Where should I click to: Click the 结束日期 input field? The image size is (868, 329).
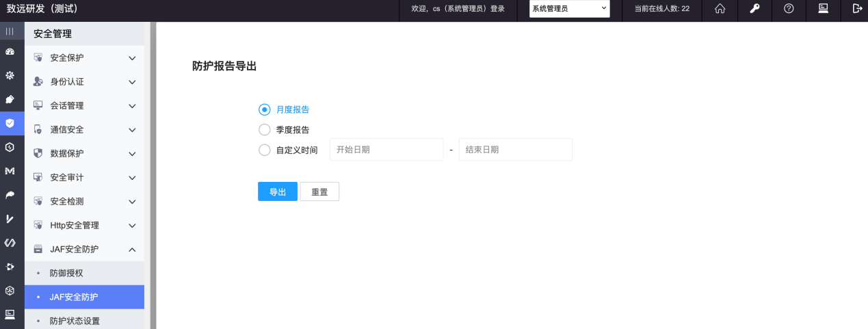coord(515,150)
